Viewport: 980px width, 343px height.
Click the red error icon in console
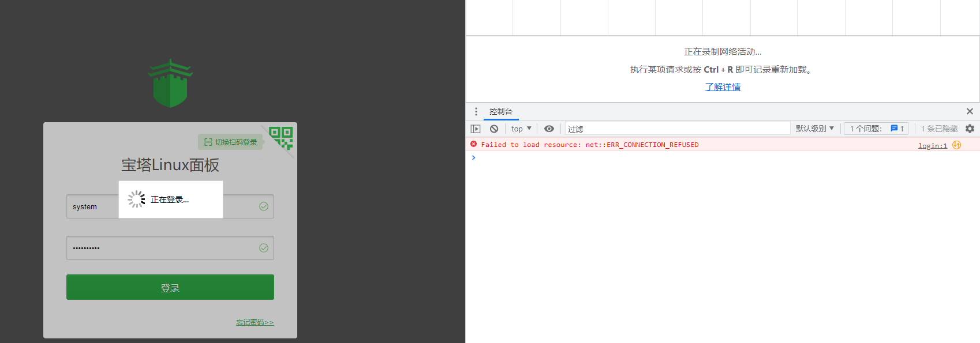[x=474, y=144]
